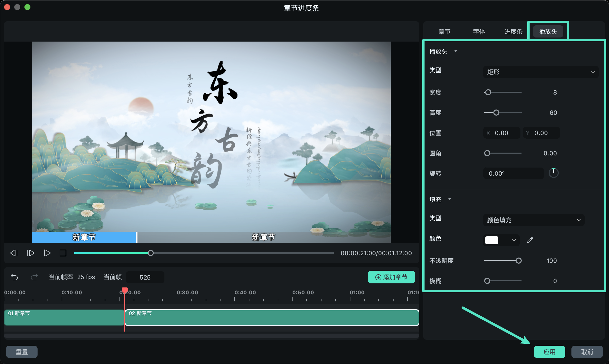Adjust the 宽度 slider handle
The height and width of the screenshot is (364, 609).
[488, 92]
